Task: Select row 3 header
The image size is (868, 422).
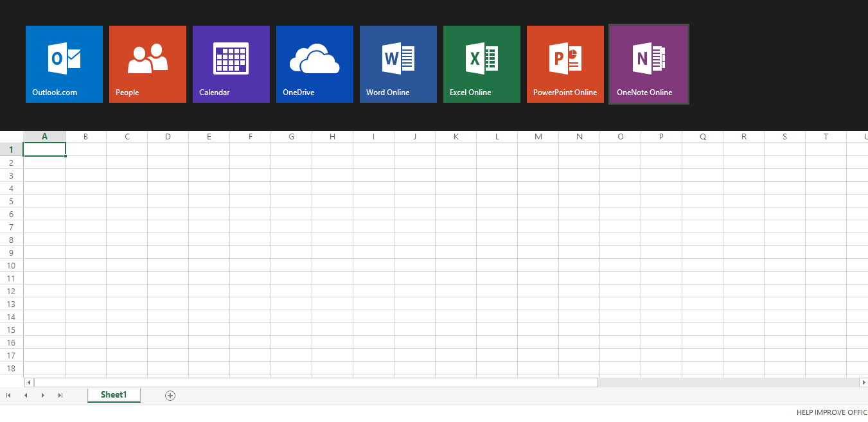Action: [x=12, y=175]
